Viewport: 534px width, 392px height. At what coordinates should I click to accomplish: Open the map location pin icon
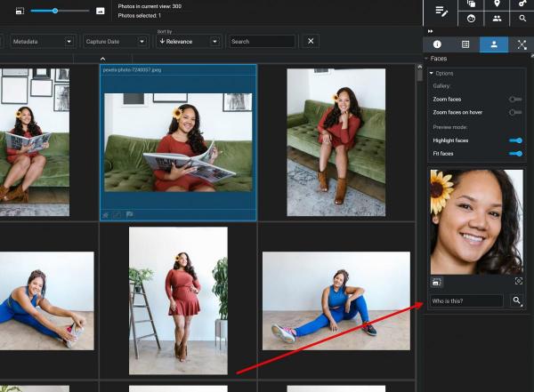click(498, 4)
